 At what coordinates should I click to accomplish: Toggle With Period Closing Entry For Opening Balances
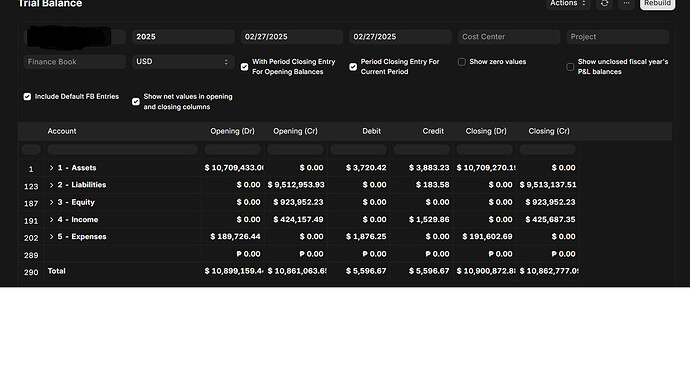[x=245, y=67]
